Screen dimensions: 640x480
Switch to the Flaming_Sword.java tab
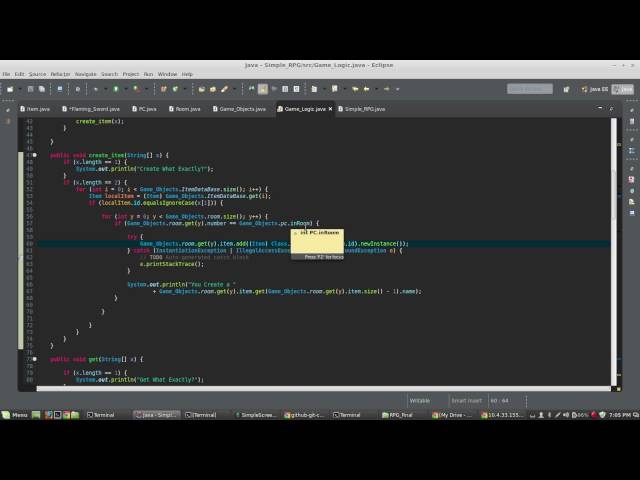coord(91,109)
